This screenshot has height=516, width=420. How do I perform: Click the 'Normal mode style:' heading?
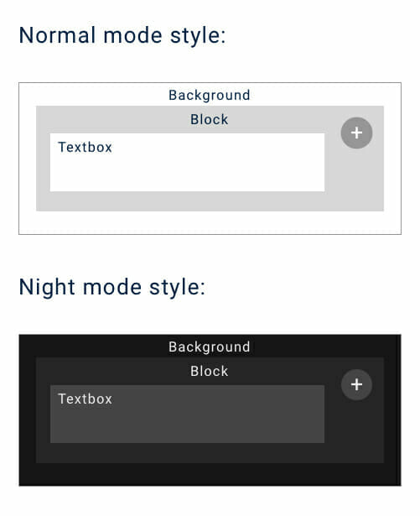tap(122, 35)
